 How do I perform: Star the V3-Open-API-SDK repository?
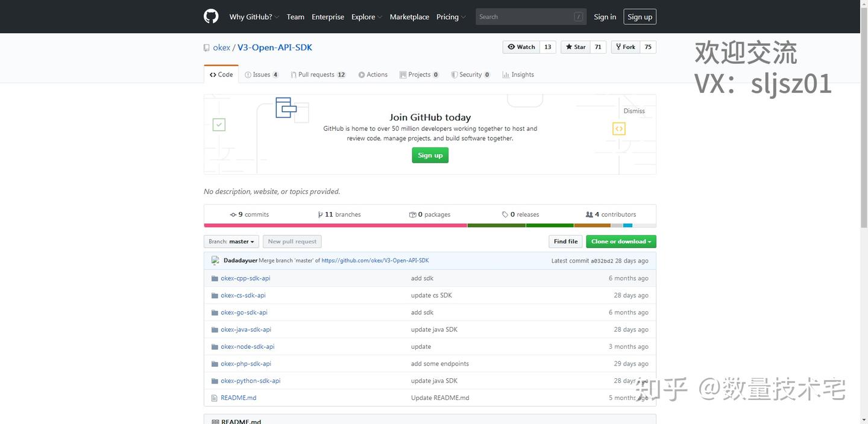575,47
